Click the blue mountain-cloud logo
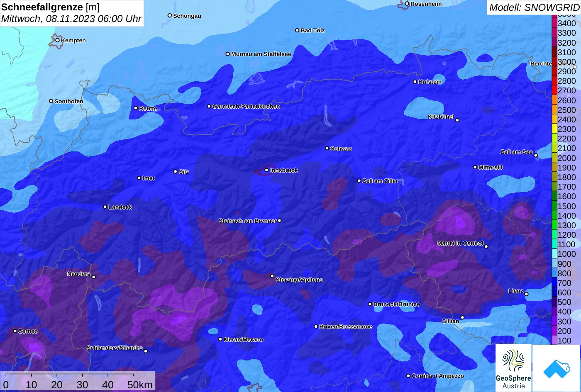Image resolution: width=581 pixels, height=392 pixels. pyautogui.click(x=556, y=368)
